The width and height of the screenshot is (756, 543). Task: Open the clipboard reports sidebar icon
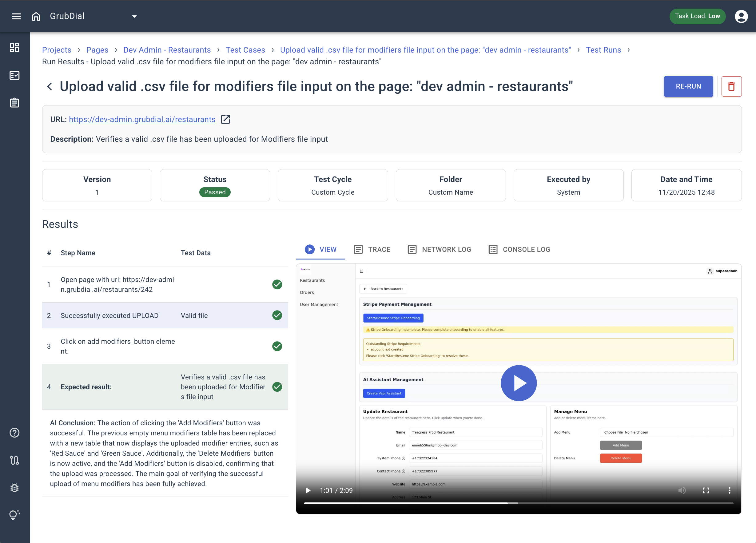14,103
